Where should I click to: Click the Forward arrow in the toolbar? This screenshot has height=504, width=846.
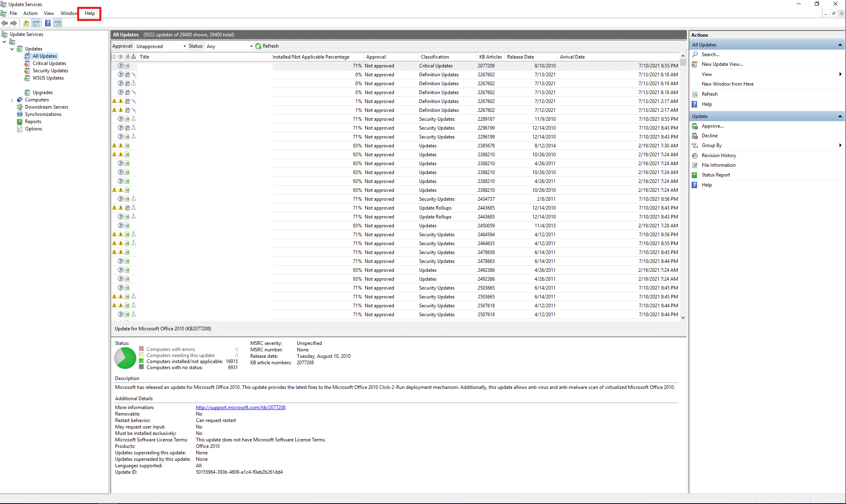tap(14, 23)
